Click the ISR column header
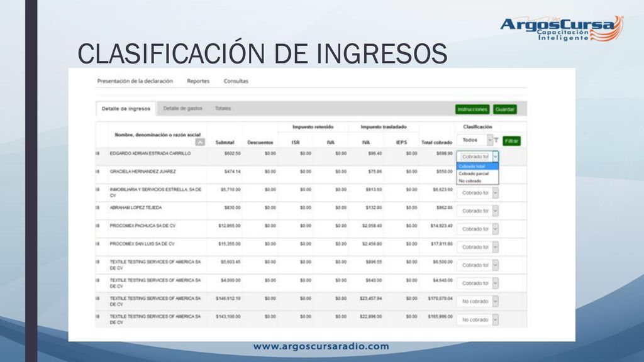This screenshot has height=362, width=644. (x=296, y=143)
